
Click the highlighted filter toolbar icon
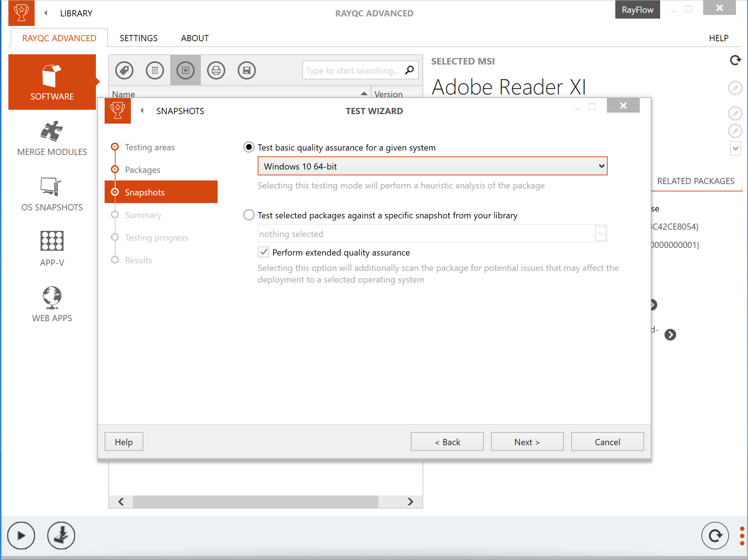186,70
